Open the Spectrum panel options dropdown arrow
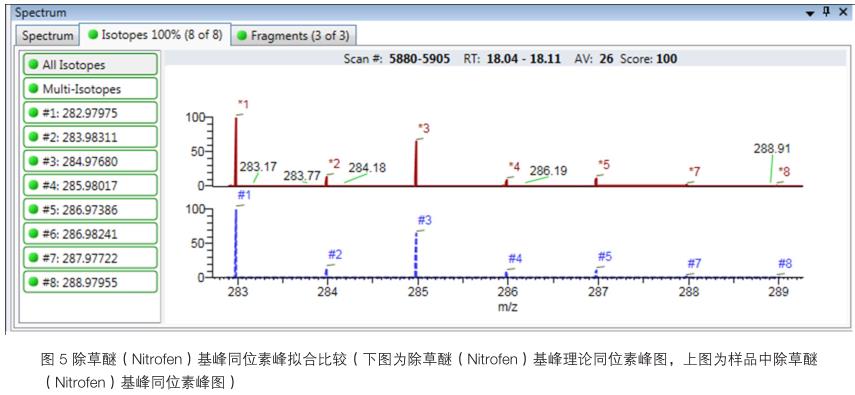Screen dimensions: 855x395 [811, 12]
